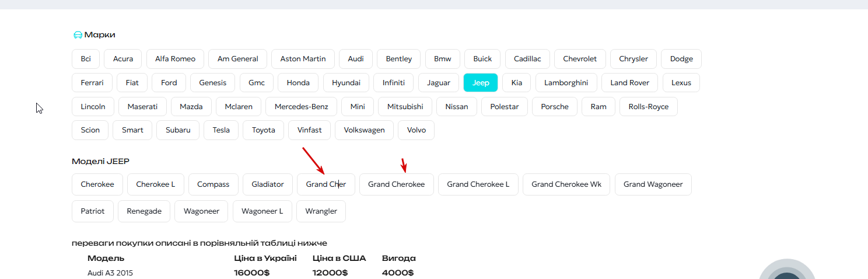Pick the Aston Martin brand

click(x=303, y=59)
